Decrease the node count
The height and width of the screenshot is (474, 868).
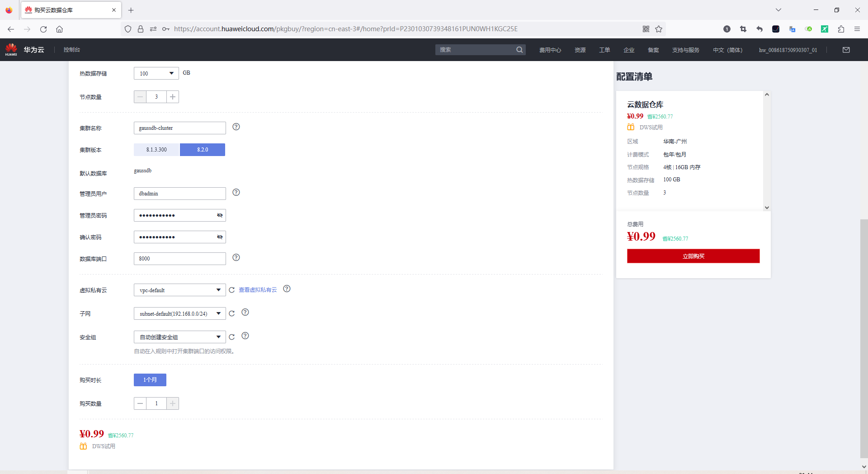(x=140, y=97)
